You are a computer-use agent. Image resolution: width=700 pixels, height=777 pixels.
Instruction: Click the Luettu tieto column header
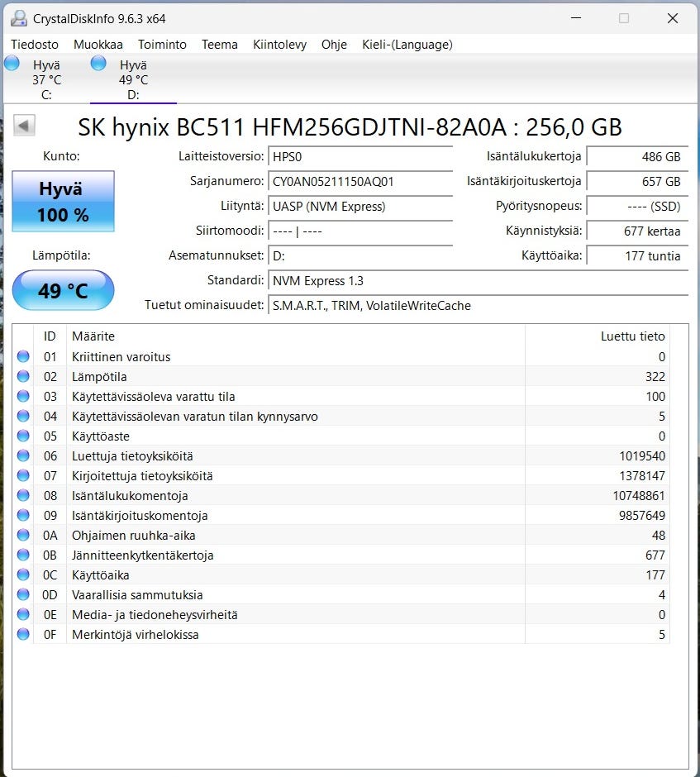coord(597,336)
